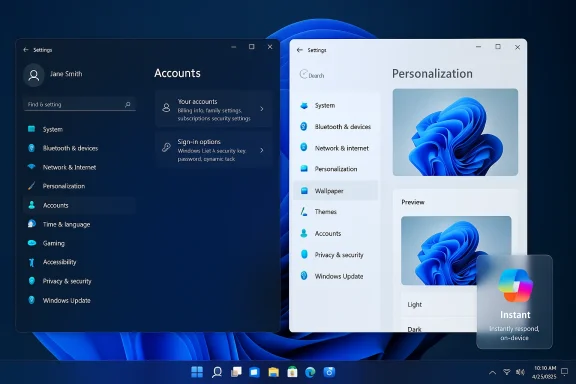Expand Your accounts with its chevron
Viewport: 576px width, 384px height.
(262, 109)
